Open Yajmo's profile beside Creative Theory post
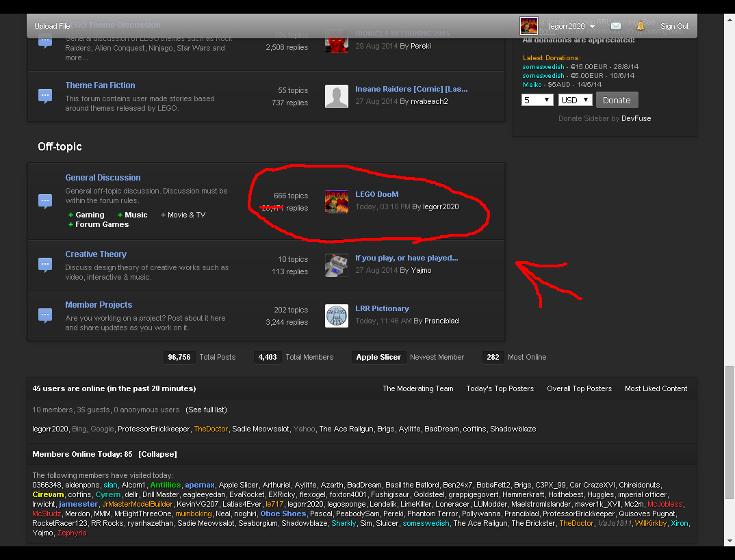This screenshot has height=560, width=735. (422, 270)
